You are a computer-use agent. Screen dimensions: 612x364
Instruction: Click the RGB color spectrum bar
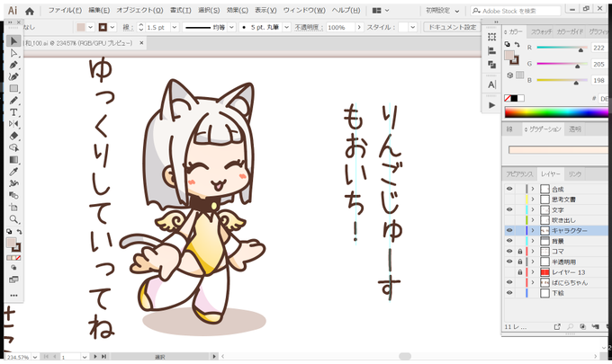pyautogui.click(x=556, y=112)
